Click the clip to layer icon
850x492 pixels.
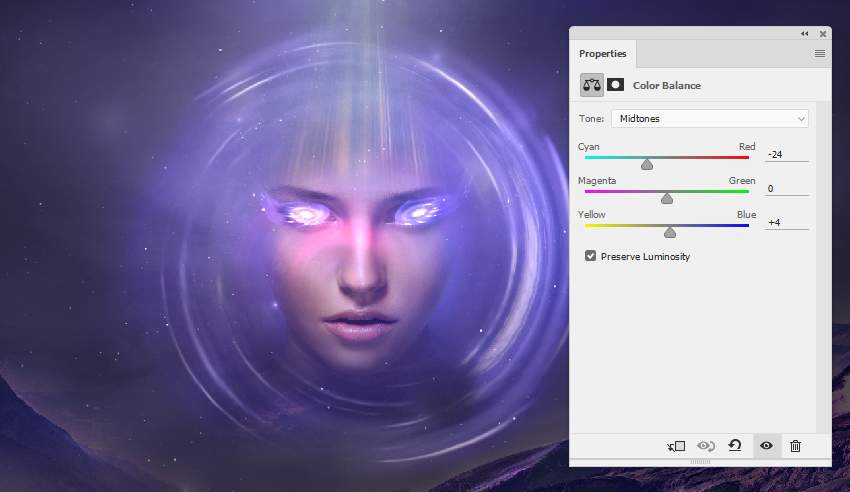(677, 446)
